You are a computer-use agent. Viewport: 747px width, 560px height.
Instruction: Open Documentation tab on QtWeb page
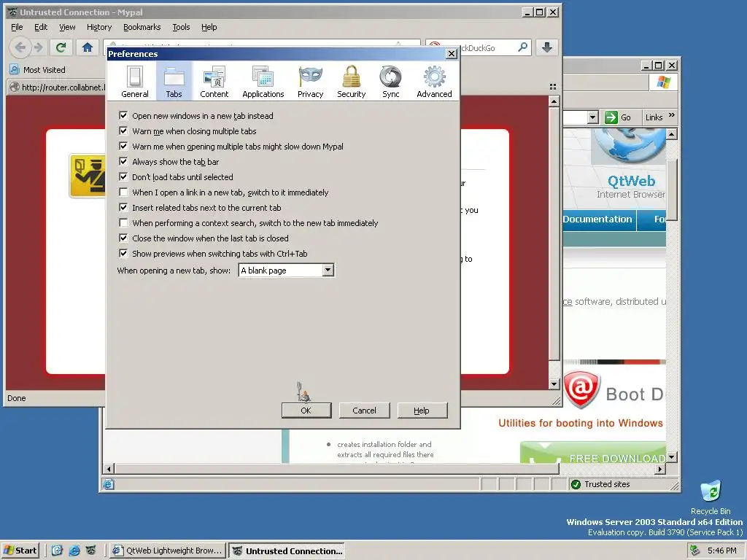[598, 219]
